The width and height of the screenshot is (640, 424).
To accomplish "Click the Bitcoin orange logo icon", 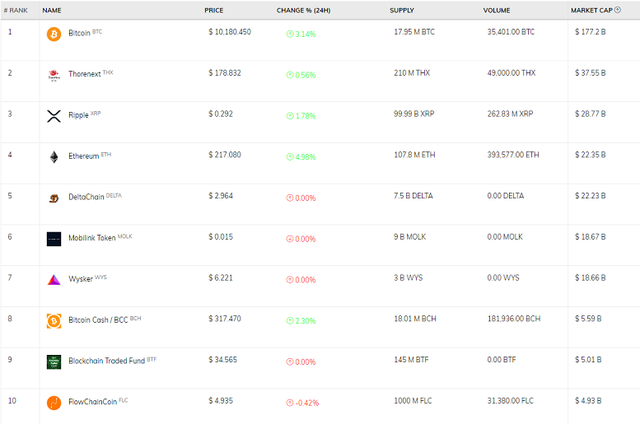I will pyautogui.click(x=54, y=34).
